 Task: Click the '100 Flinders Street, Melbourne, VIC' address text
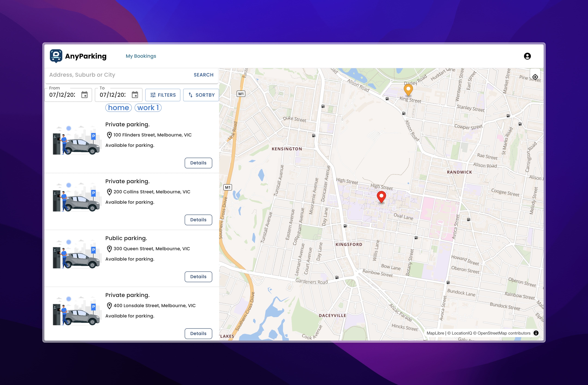[152, 135]
